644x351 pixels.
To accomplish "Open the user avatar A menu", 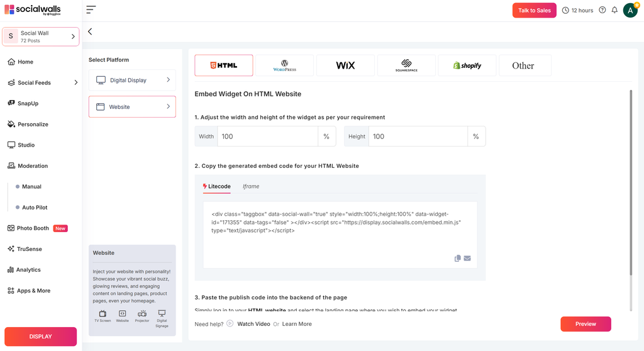I will pyautogui.click(x=630, y=10).
